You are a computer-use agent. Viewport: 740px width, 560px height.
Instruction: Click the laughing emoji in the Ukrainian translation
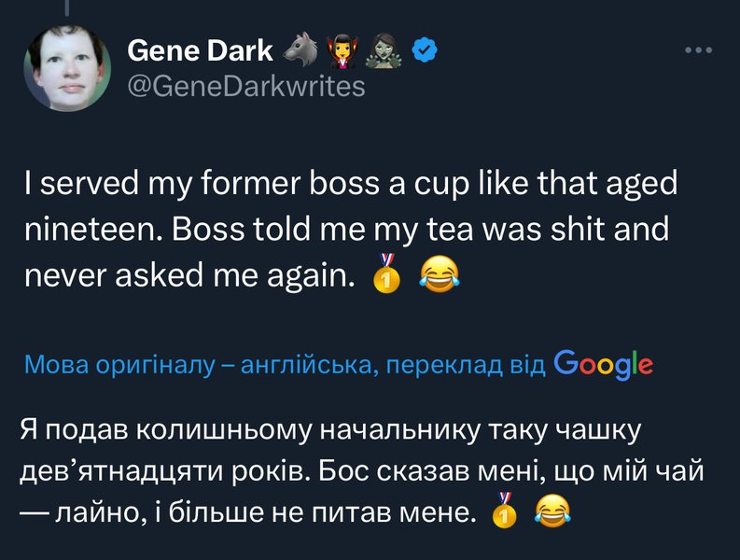coord(553,511)
